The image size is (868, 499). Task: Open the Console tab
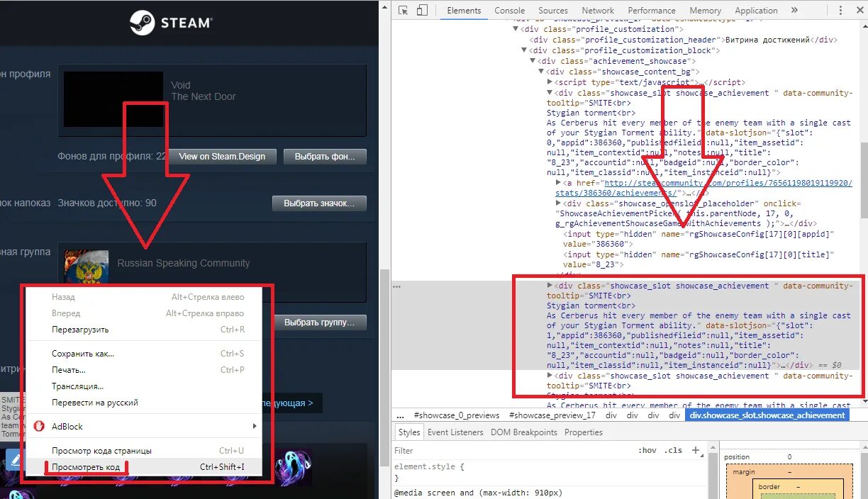[x=509, y=11]
